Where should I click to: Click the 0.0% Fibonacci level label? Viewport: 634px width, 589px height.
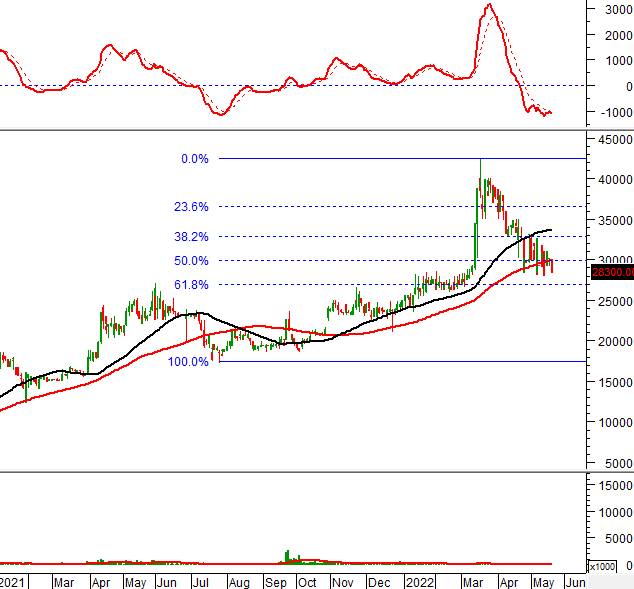pyautogui.click(x=194, y=158)
